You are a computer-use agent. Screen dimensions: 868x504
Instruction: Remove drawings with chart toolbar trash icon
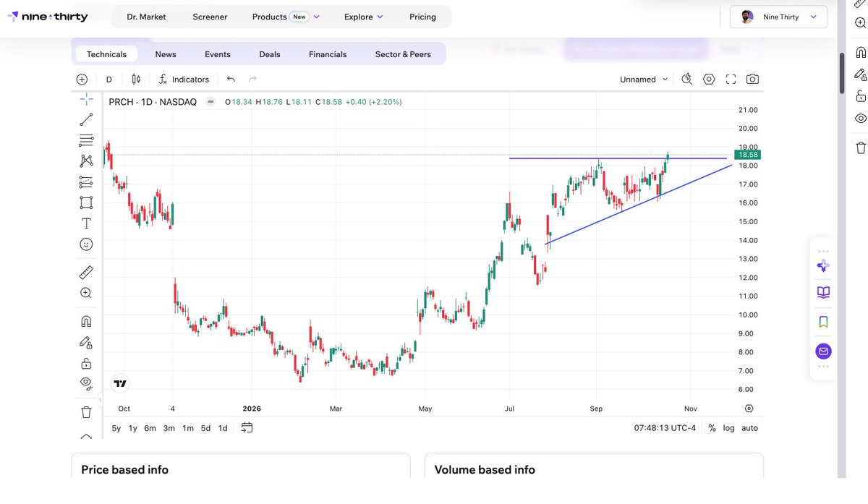pos(86,412)
